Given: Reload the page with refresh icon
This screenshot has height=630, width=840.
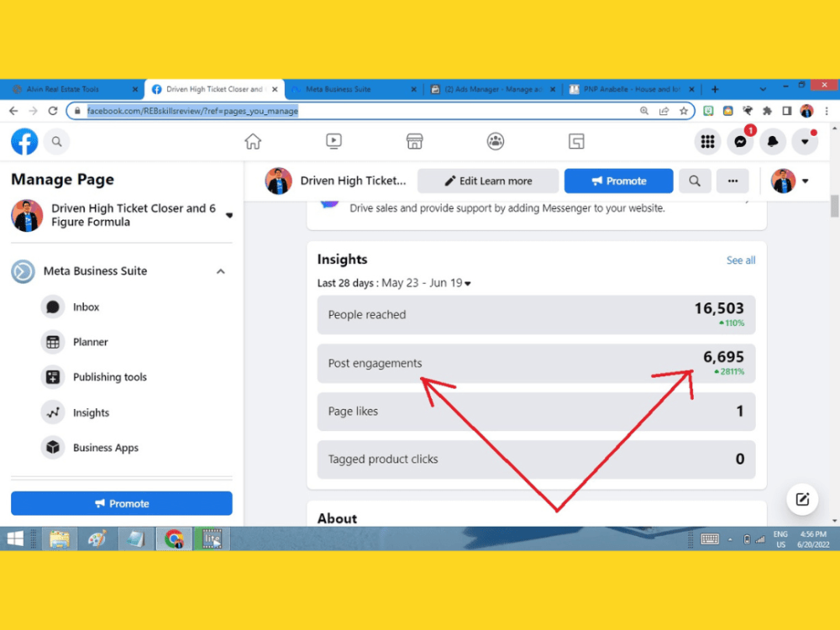Looking at the screenshot, I should click(x=52, y=111).
